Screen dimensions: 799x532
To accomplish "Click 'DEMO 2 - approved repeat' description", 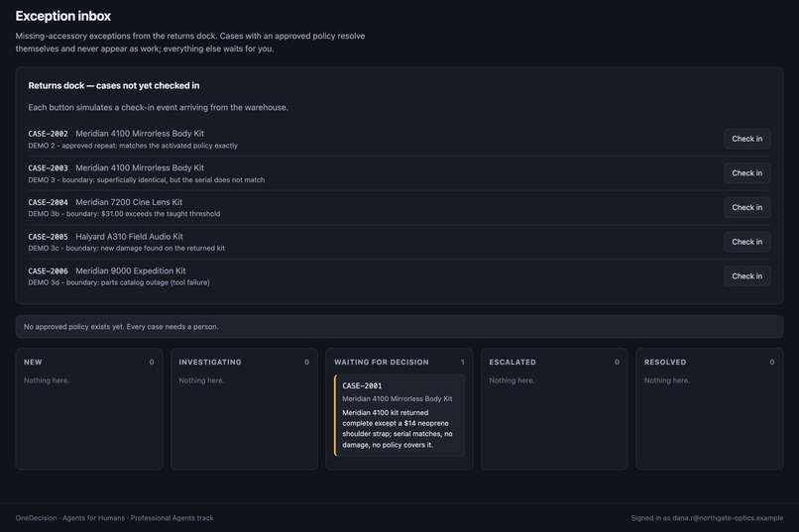I will [x=133, y=146].
